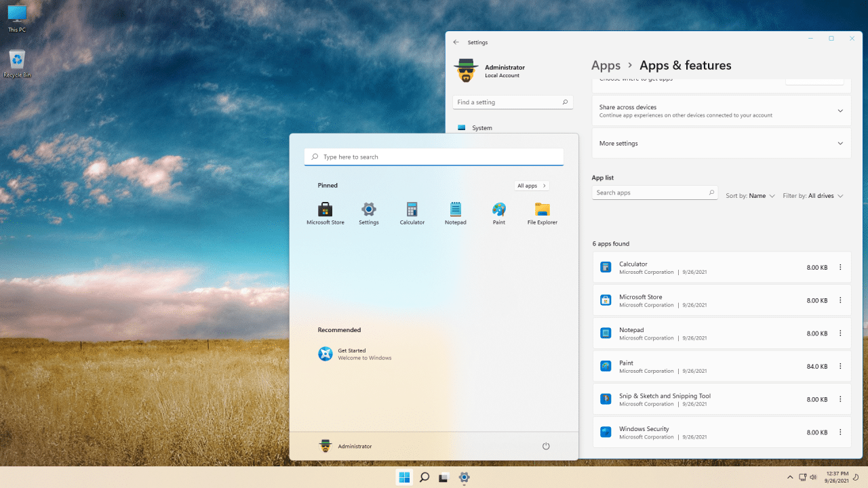Screen dimensions: 868x488
Task: Open Microsoft Store more options menu
Action: click(840, 300)
